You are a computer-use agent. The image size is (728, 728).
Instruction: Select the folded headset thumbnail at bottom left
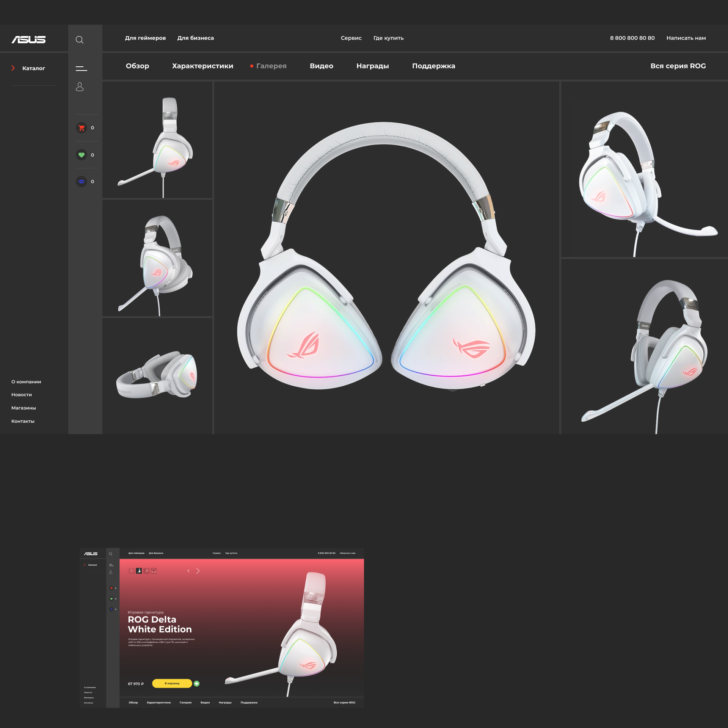pyautogui.click(x=157, y=375)
